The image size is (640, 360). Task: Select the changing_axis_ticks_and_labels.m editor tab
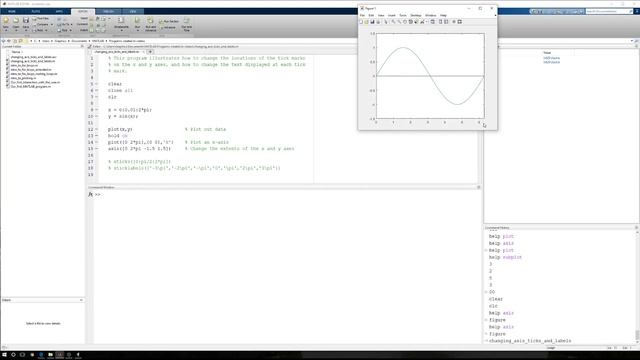(x=117, y=52)
